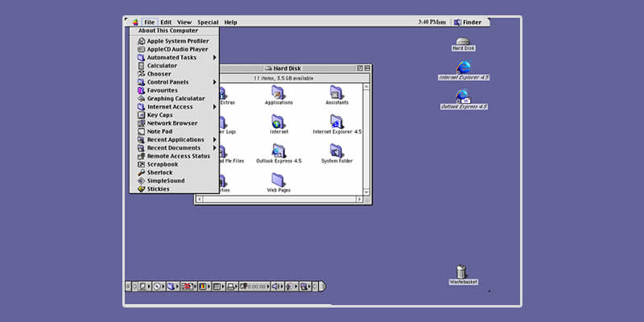Open the Help menu
The width and height of the screenshot is (644, 322).
point(230,23)
